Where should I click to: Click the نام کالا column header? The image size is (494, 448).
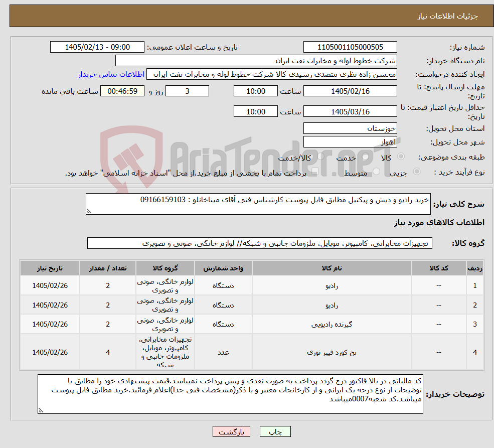[332, 268]
